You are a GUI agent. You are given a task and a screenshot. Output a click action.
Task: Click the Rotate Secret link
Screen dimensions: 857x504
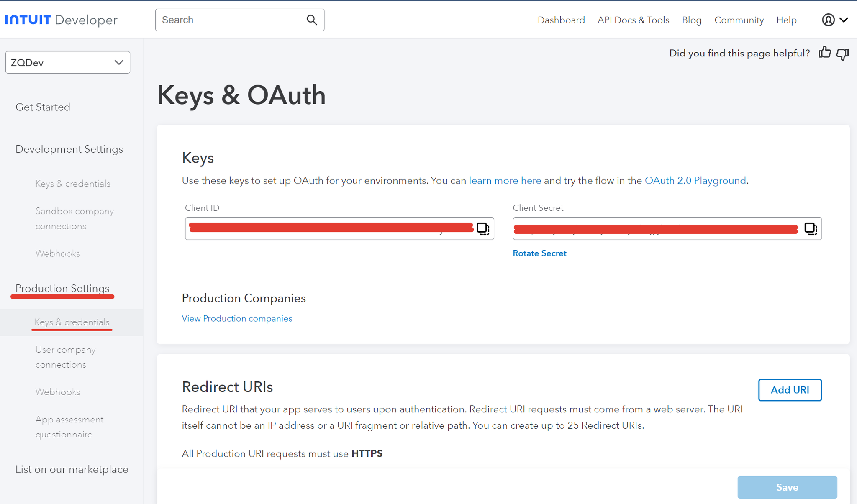coord(539,253)
